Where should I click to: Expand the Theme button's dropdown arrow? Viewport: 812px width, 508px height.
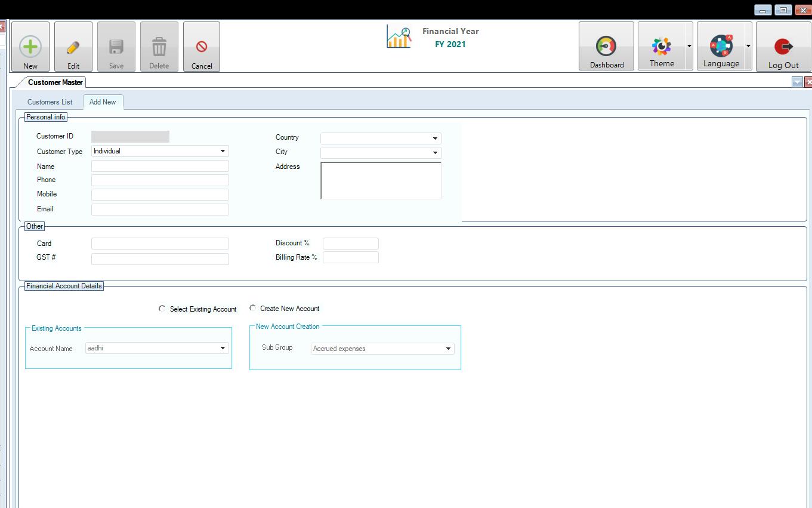coord(689,46)
